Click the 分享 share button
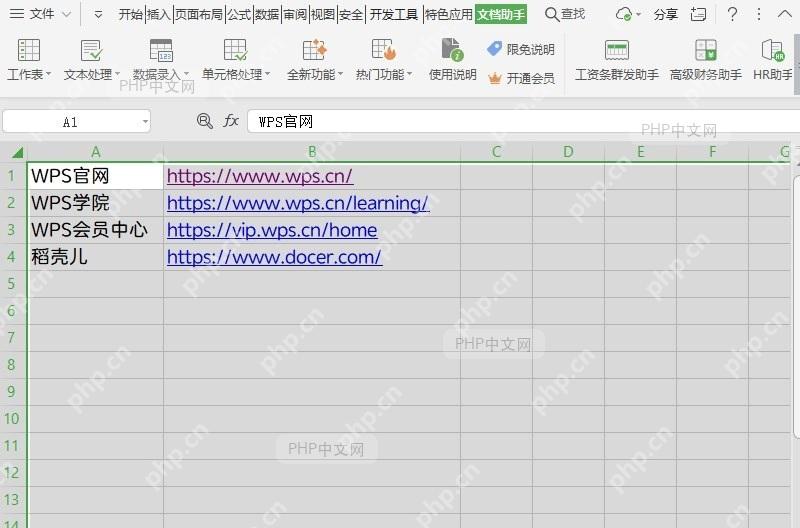Image resolution: width=800 pixels, height=528 pixels. (x=665, y=14)
